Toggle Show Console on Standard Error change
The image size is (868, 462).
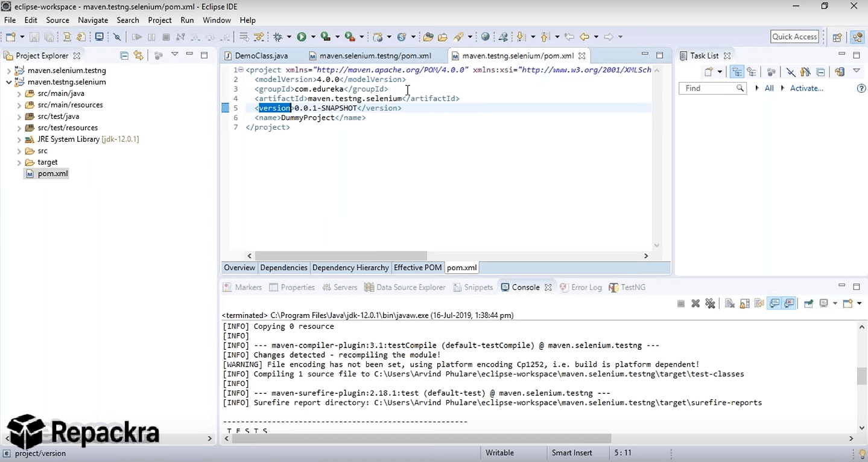tap(789, 303)
